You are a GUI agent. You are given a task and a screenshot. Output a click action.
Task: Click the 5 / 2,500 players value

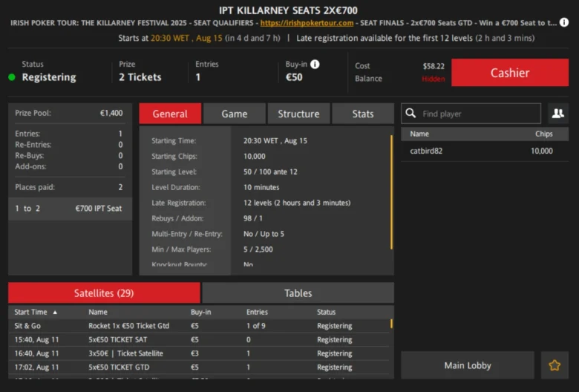[x=258, y=249]
